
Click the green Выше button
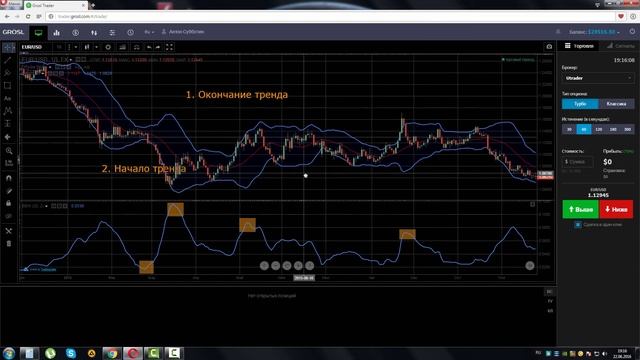pyautogui.click(x=580, y=209)
